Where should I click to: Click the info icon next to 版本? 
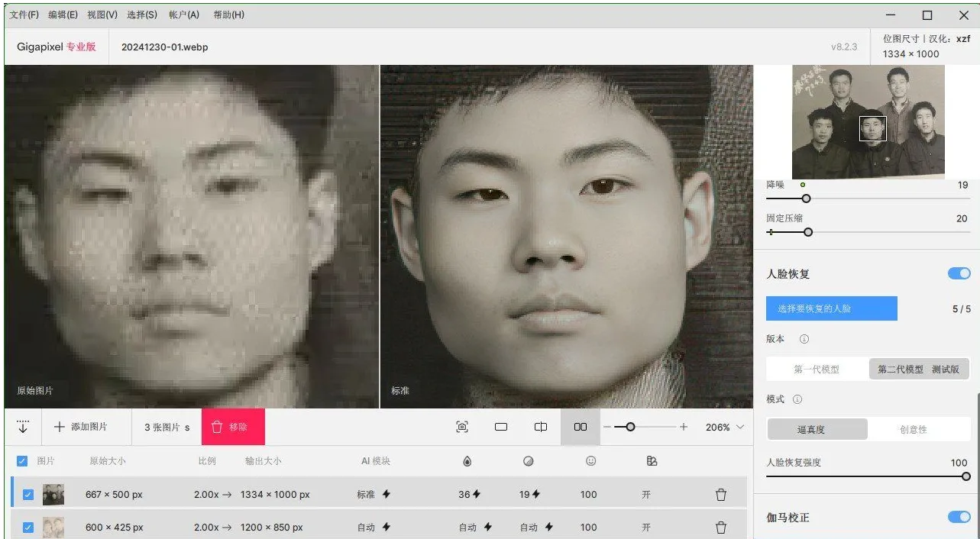[804, 339]
